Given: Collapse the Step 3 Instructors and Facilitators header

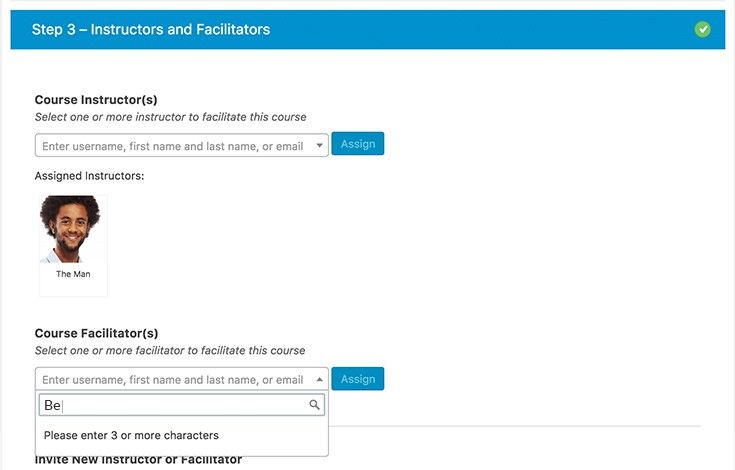Looking at the screenshot, I should [368, 30].
